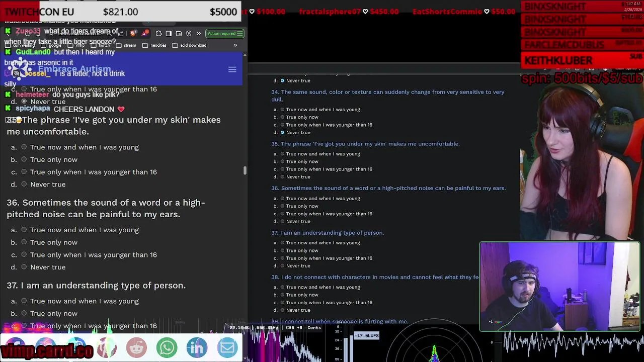The height and width of the screenshot is (362, 644).
Task: Click the $821.00 donation goal amount
Action: tap(120, 12)
